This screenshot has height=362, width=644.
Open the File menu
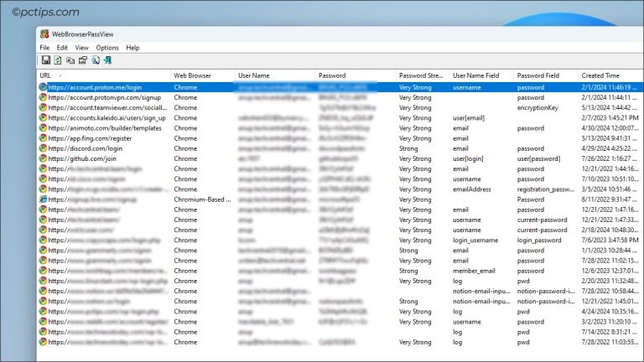[x=44, y=48]
